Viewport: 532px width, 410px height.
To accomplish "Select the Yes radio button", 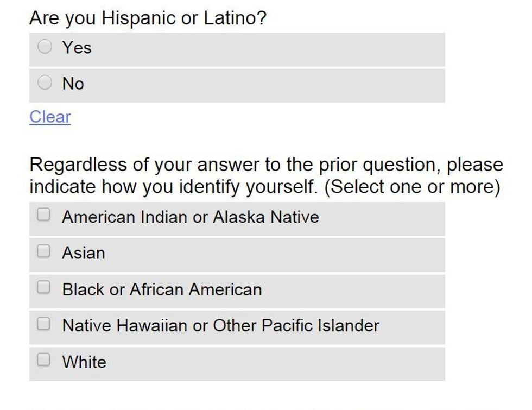I will (45, 47).
